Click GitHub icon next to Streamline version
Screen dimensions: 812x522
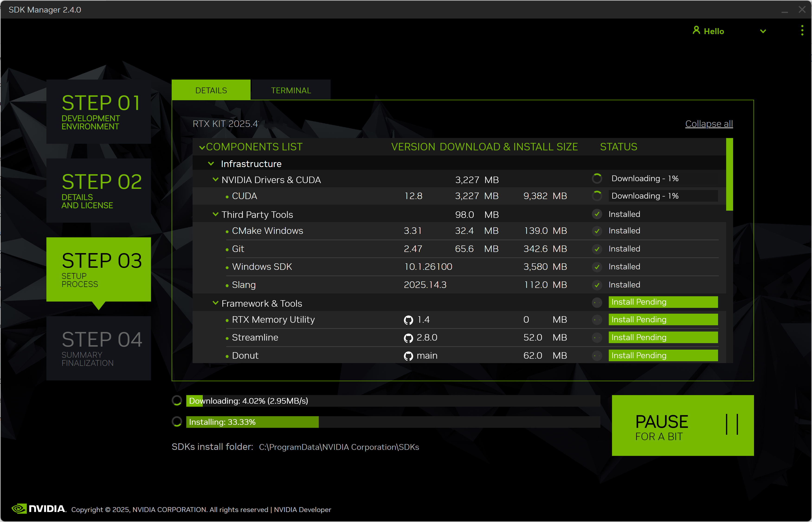click(408, 338)
